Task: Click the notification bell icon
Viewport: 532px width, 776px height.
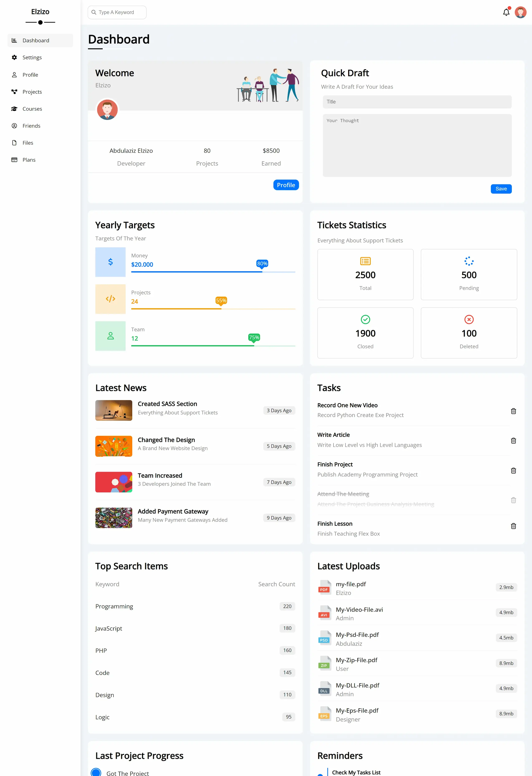Action: coord(506,12)
